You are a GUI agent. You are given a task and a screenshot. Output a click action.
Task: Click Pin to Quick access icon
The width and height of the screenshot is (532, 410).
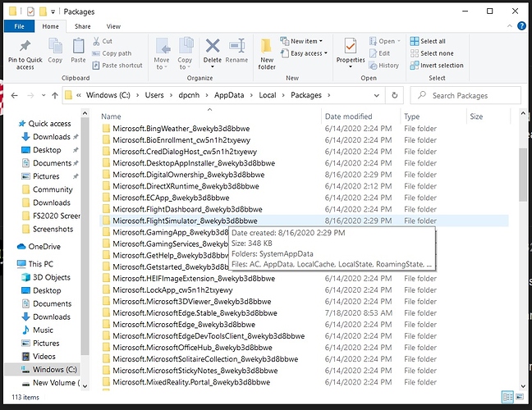(25, 47)
